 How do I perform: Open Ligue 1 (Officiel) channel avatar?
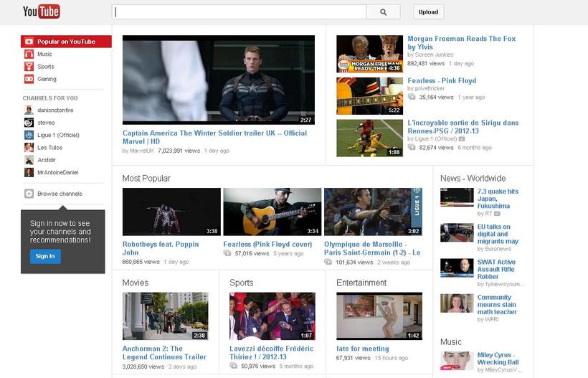(x=29, y=135)
